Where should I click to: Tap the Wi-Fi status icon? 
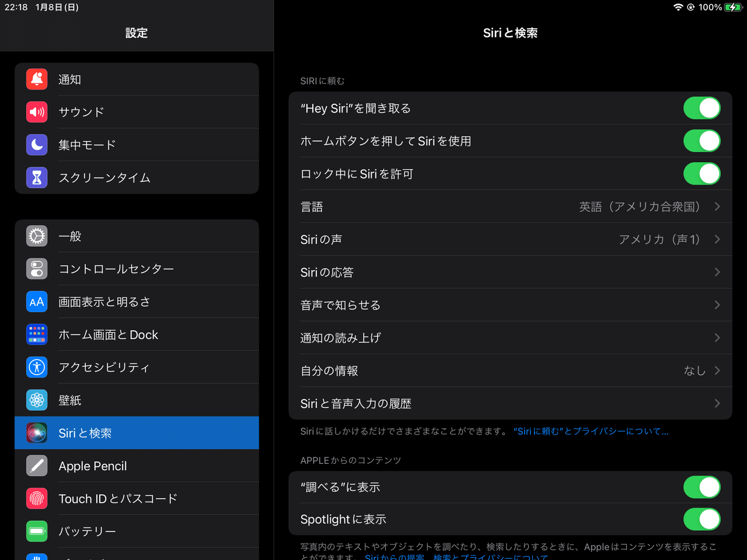point(678,7)
